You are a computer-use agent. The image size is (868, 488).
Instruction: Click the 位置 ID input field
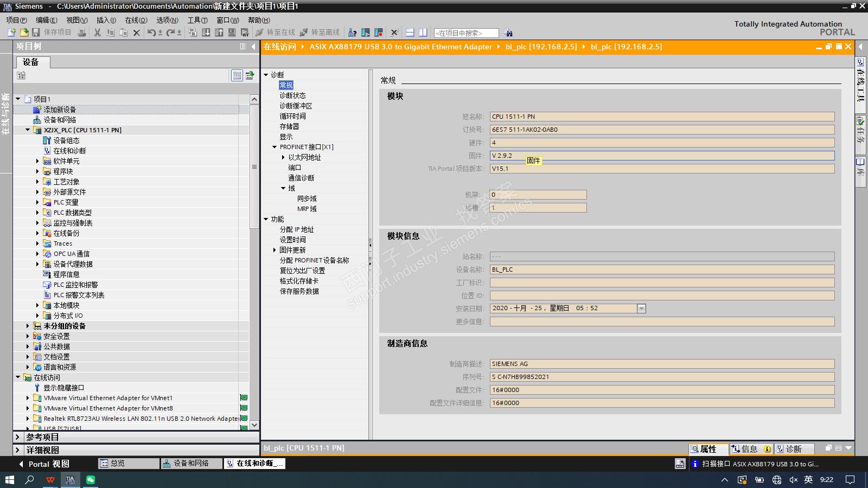(662, 296)
